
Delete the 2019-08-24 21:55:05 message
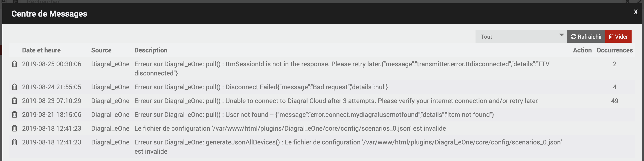[15, 87]
